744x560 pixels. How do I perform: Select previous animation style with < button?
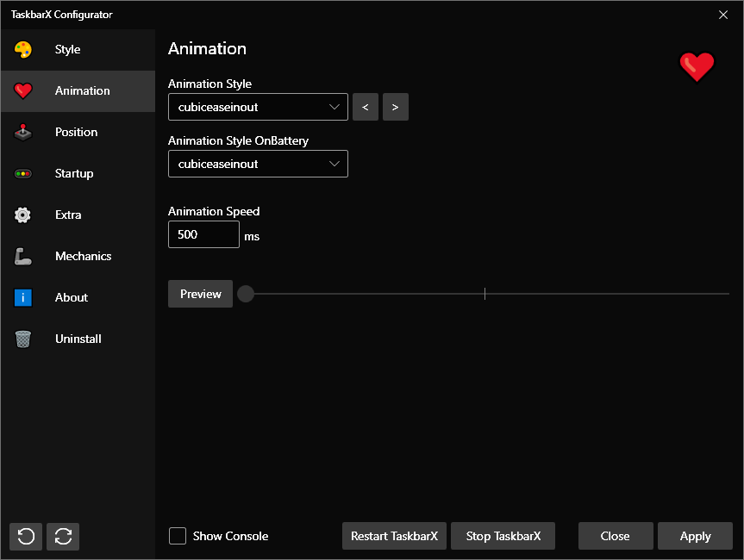click(366, 107)
